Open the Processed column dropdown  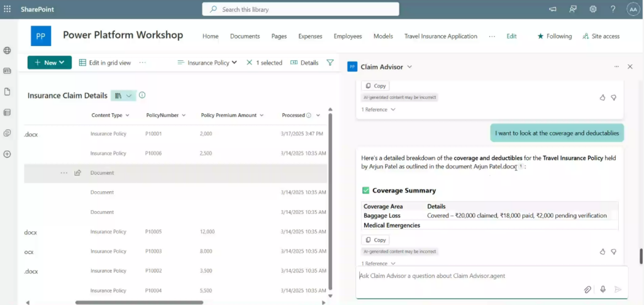[318, 115]
